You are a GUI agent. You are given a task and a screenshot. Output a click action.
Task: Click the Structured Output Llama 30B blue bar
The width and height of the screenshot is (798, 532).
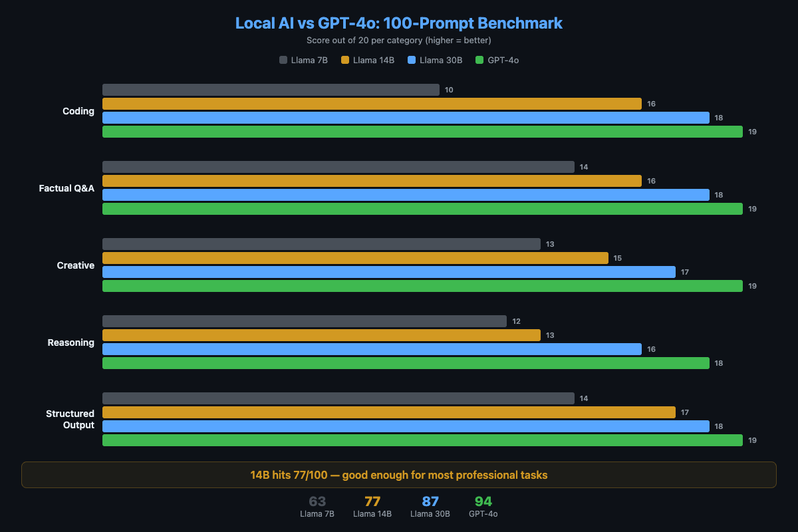pos(406,426)
